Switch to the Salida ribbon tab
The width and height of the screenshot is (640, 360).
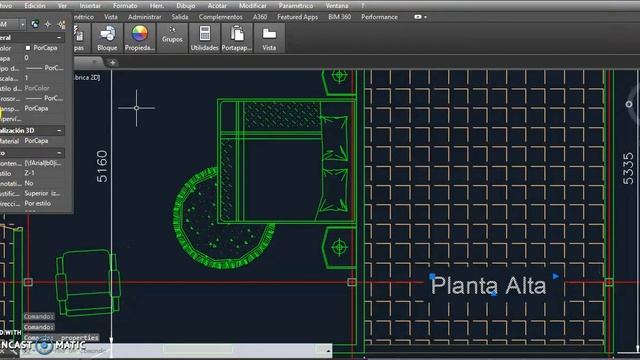pos(180,17)
